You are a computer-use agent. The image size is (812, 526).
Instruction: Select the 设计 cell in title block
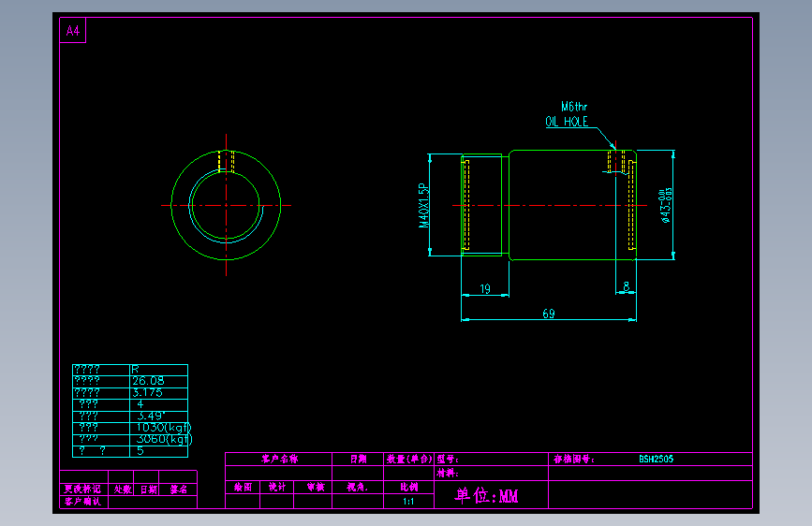point(277,488)
